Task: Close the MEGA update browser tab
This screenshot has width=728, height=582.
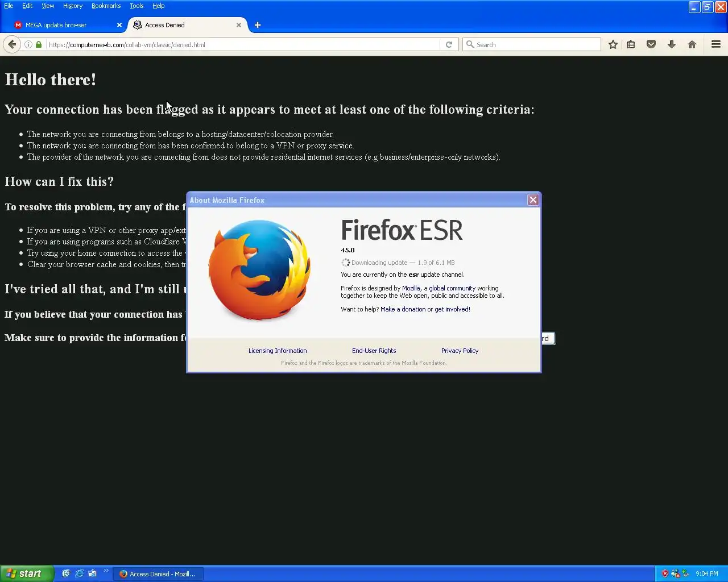Action: [119, 25]
